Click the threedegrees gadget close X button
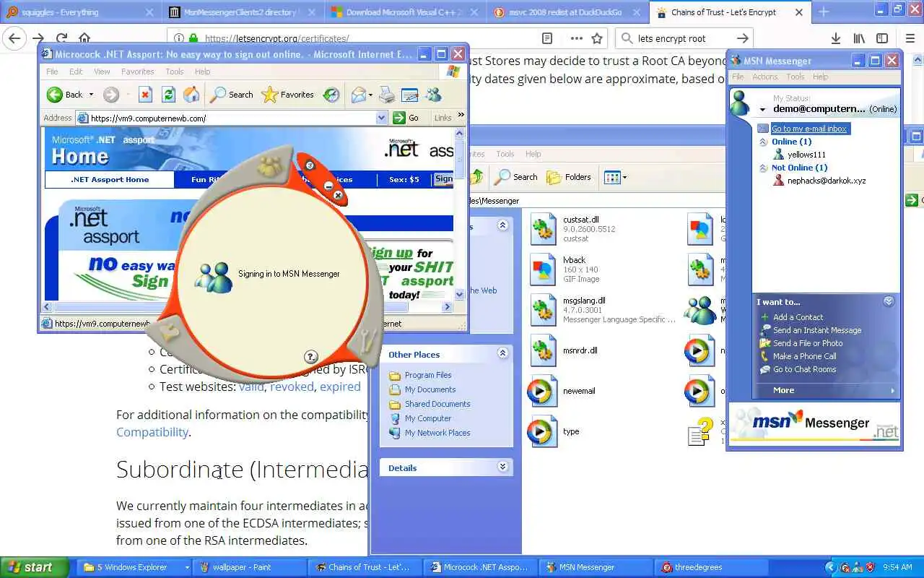924x578 pixels. (x=338, y=195)
